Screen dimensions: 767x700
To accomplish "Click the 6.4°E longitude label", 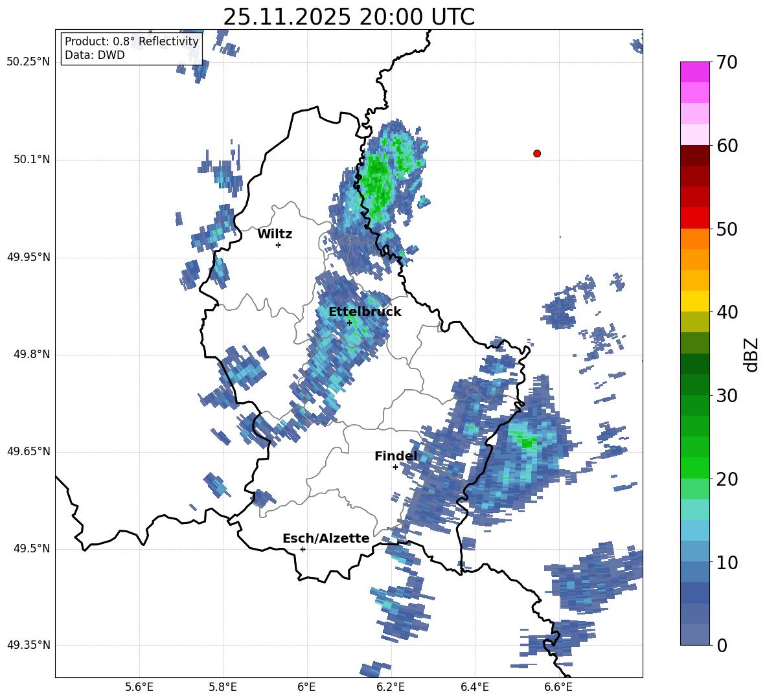I will coord(474,687).
